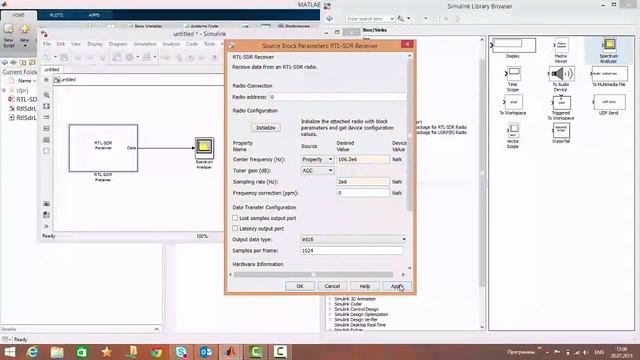Click Help in the block parameters dialog
The image size is (640, 360).
click(x=364, y=286)
